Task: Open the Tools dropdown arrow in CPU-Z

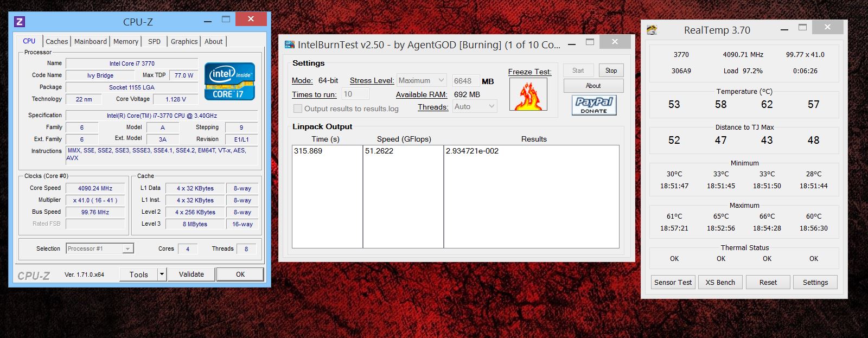Action: click(x=162, y=275)
